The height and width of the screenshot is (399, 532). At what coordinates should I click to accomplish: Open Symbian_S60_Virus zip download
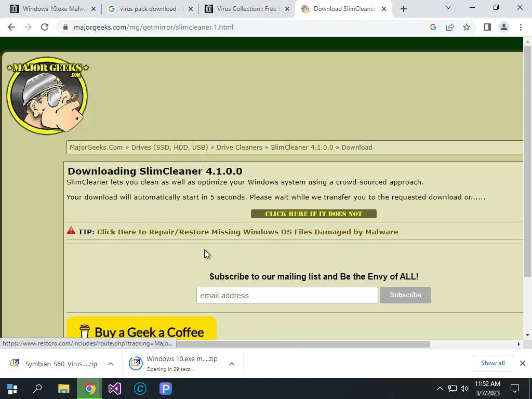[x=54, y=364]
